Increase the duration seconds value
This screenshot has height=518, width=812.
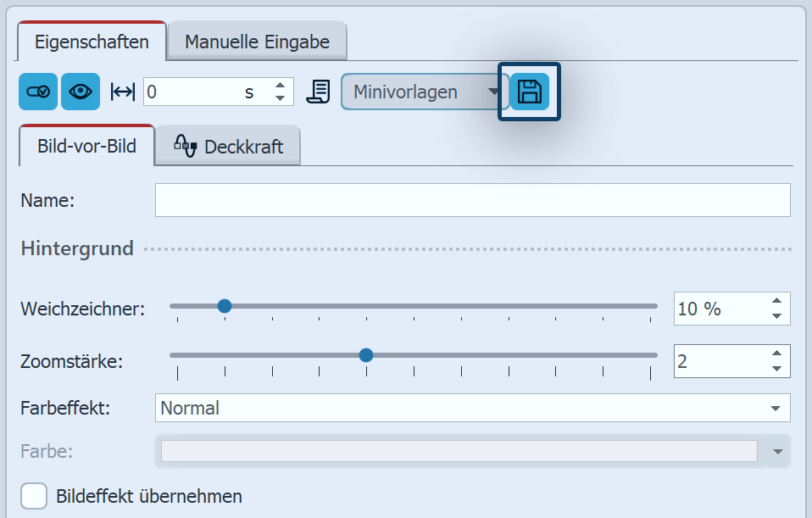(281, 86)
